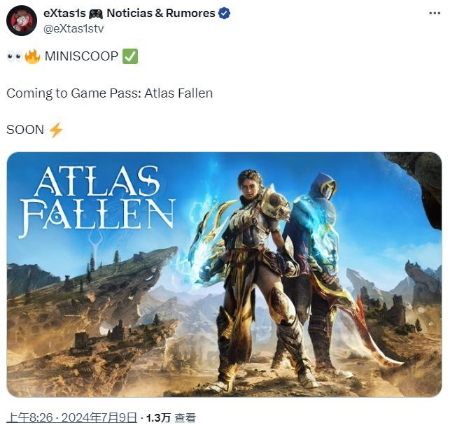This screenshot has width=451, height=424.
Task: Click the game controller emoji in name
Action: pyautogui.click(x=96, y=14)
